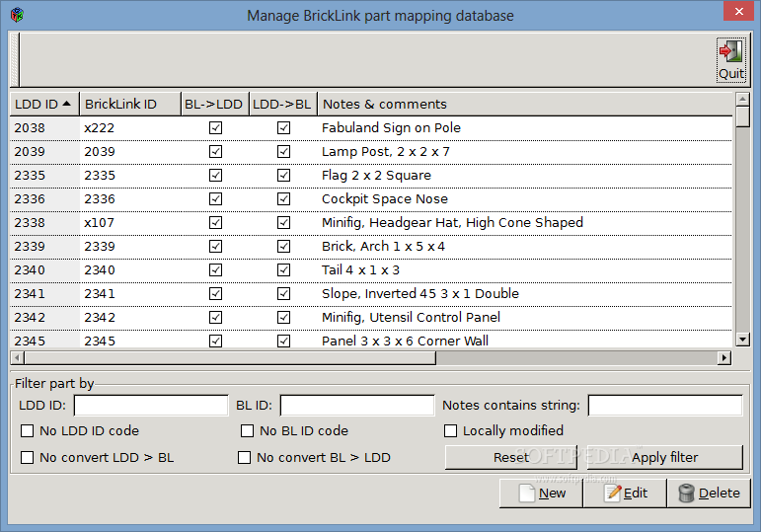Delete the selected part mapping
The width and height of the screenshot is (761, 532).
click(709, 494)
